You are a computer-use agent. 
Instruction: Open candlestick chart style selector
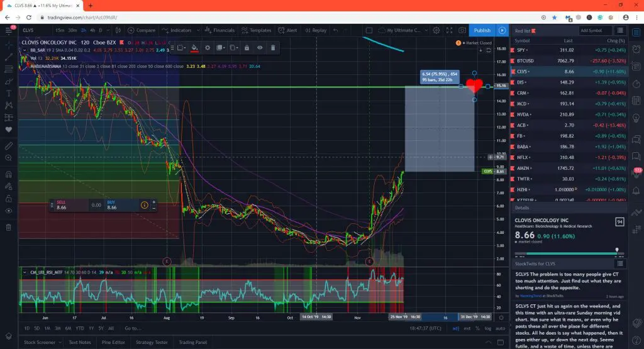(118, 30)
